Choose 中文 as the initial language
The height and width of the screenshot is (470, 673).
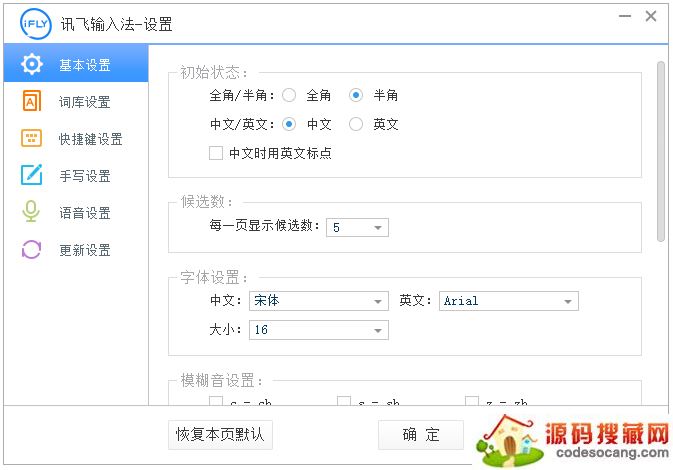click(x=289, y=124)
